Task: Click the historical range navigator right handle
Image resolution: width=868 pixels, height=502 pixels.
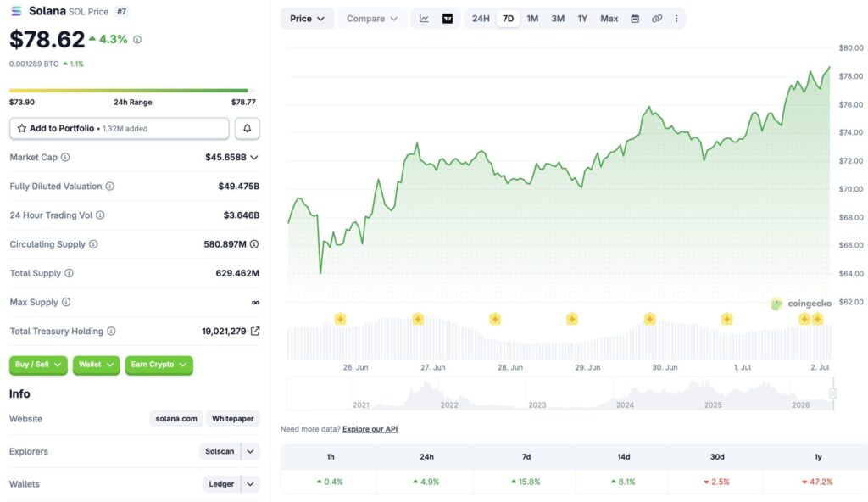Action: (832, 393)
